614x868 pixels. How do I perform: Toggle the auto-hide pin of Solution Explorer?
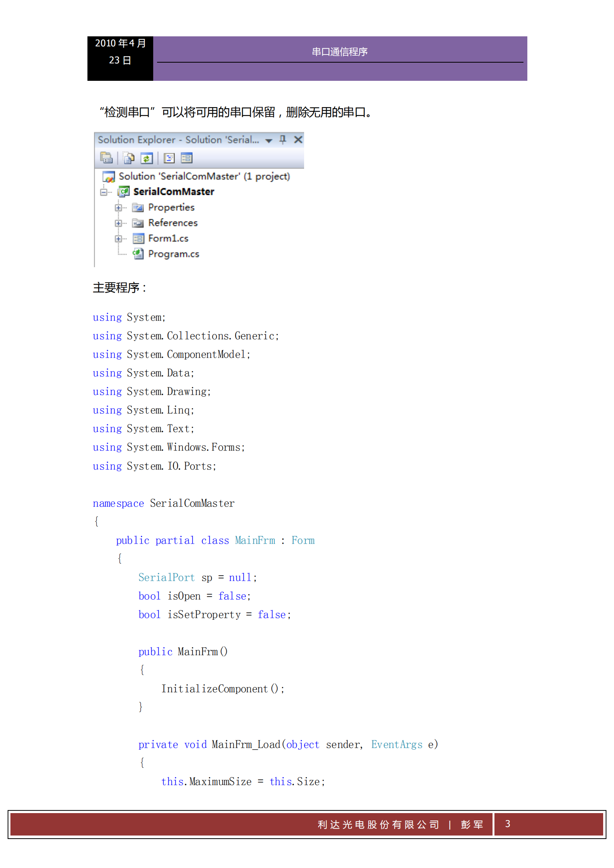[x=283, y=140]
